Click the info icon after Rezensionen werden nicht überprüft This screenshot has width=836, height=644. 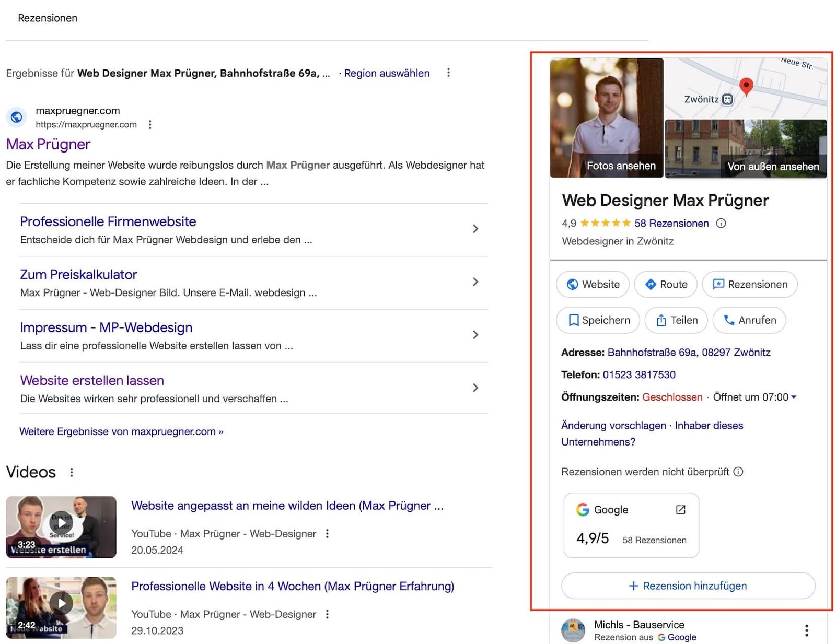click(x=738, y=472)
